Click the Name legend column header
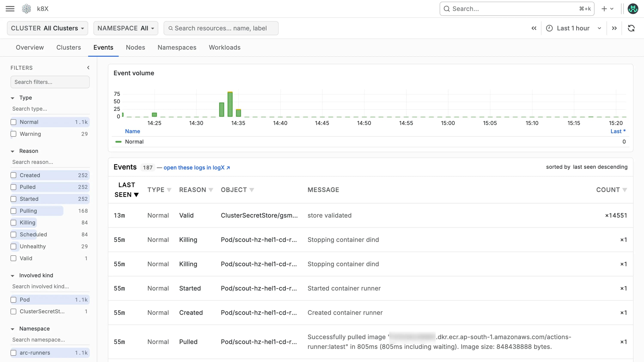The height and width of the screenshot is (362, 644). coord(132,131)
